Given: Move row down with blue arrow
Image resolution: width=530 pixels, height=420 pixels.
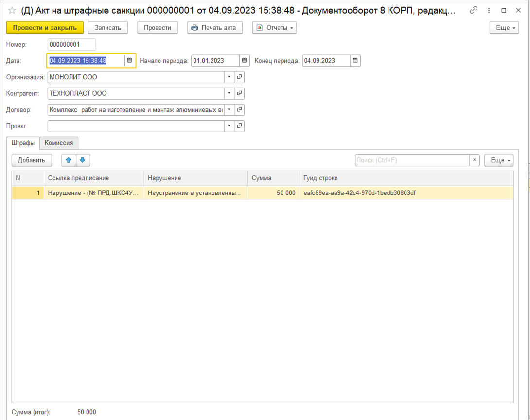Looking at the screenshot, I should 83,160.
